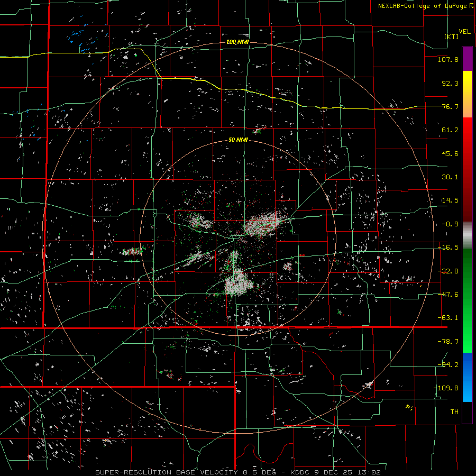
Task: Click the 107.8 velocity legend value
Action: point(448,59)
